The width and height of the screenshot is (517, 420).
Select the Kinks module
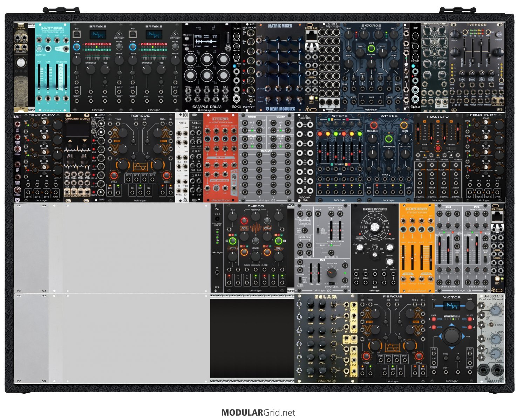[x=182, y=158]
